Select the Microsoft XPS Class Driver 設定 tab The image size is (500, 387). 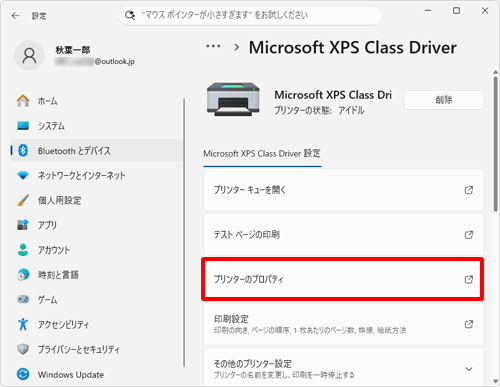click(262, 154)
